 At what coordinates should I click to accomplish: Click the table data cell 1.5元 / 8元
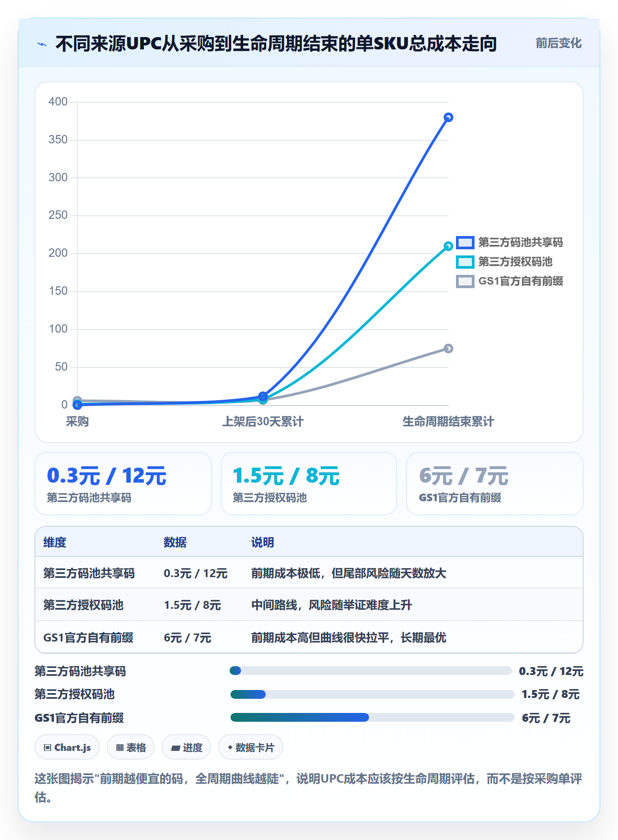pyautogui.click(x=192, y=605)
